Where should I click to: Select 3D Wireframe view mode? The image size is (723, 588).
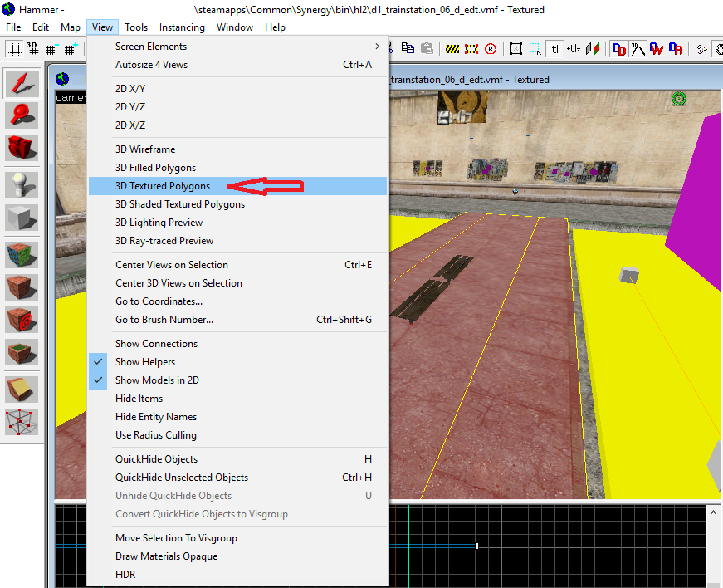click(238, 149)
